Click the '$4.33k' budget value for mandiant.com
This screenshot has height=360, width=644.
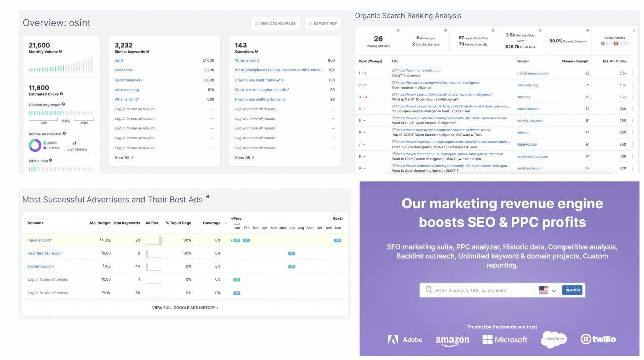tap(105, 240)
